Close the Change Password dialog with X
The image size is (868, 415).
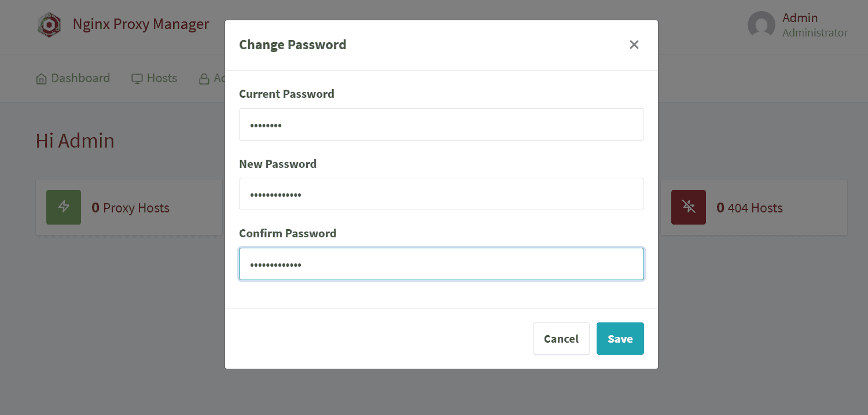click(634, 45)
